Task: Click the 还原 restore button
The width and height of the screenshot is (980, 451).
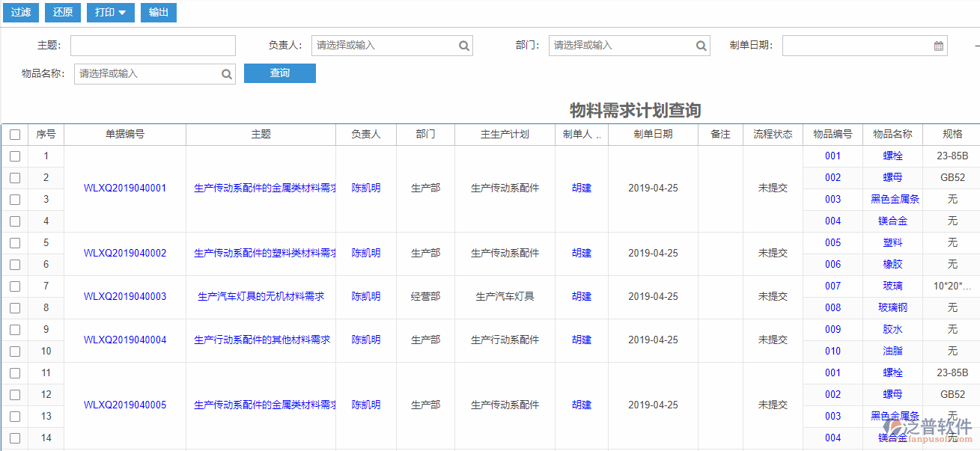Action: [62, 13]
